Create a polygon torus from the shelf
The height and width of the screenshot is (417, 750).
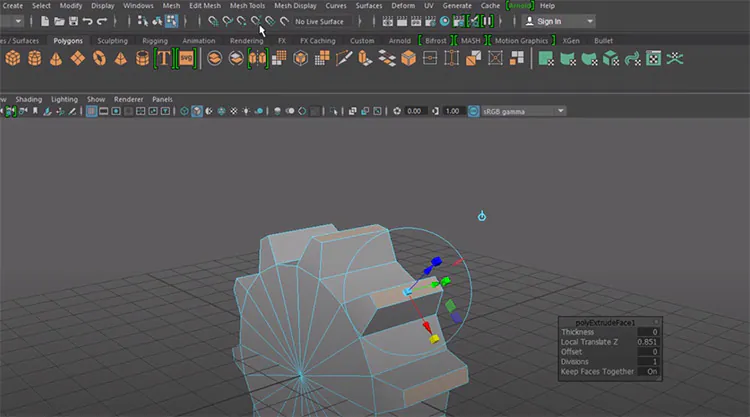point(99,59)
